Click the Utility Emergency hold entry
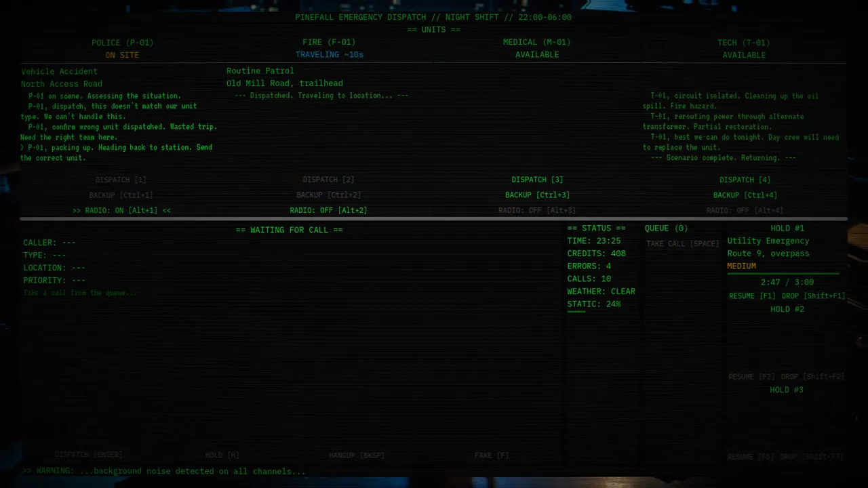868x488 pixels. (x=768, y=241)
